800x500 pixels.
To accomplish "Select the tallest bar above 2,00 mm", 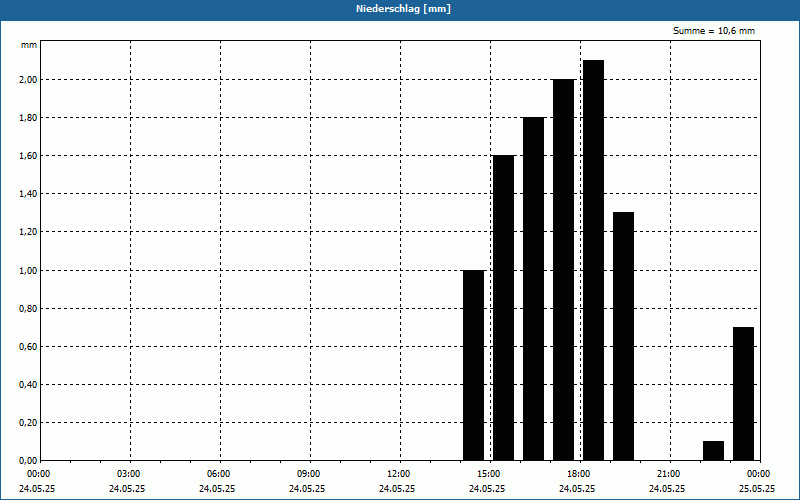I will coord(593,260).
